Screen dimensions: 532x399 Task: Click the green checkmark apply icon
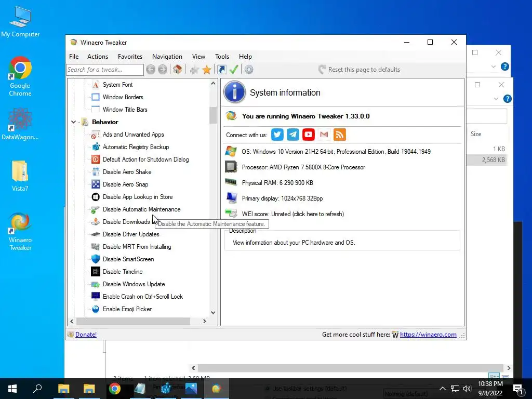tap(234, 70)
